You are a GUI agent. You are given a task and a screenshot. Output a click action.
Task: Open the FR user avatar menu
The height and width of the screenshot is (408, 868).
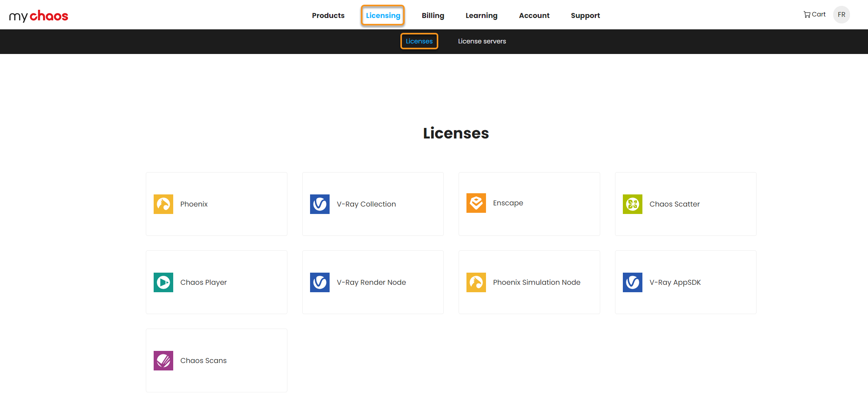[841, 14]
